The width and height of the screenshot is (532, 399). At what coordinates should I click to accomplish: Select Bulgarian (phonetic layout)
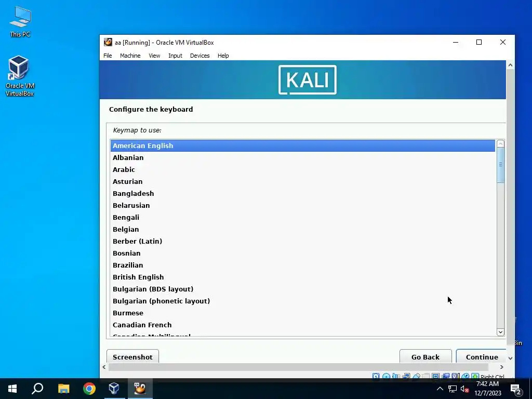pyautogui.click(x=303, y=301)
